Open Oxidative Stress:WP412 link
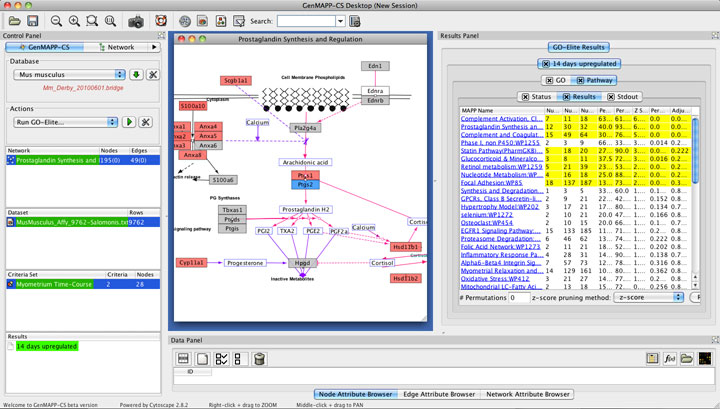This screenshot has height=409, width=720. click(x=495, y=279)
